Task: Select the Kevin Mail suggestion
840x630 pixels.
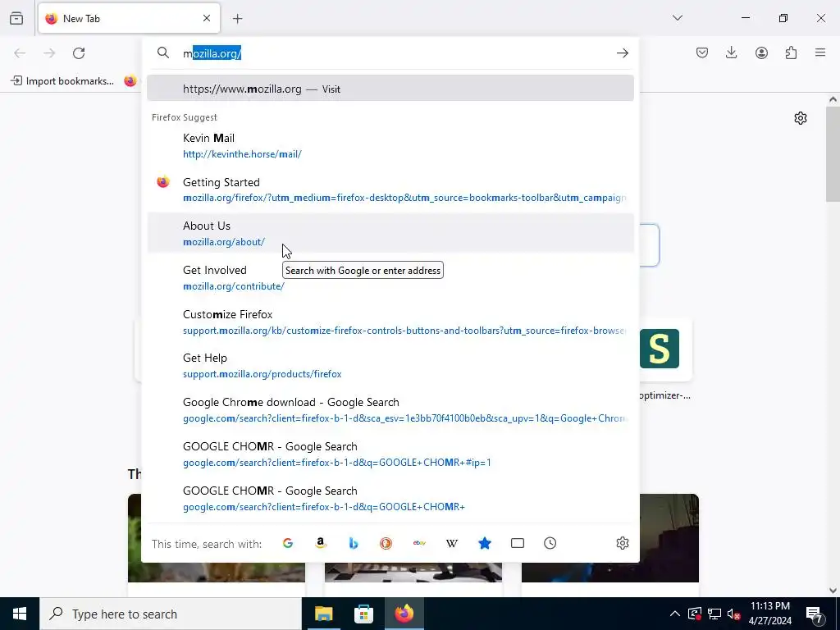Action: [x=390, y=146]
